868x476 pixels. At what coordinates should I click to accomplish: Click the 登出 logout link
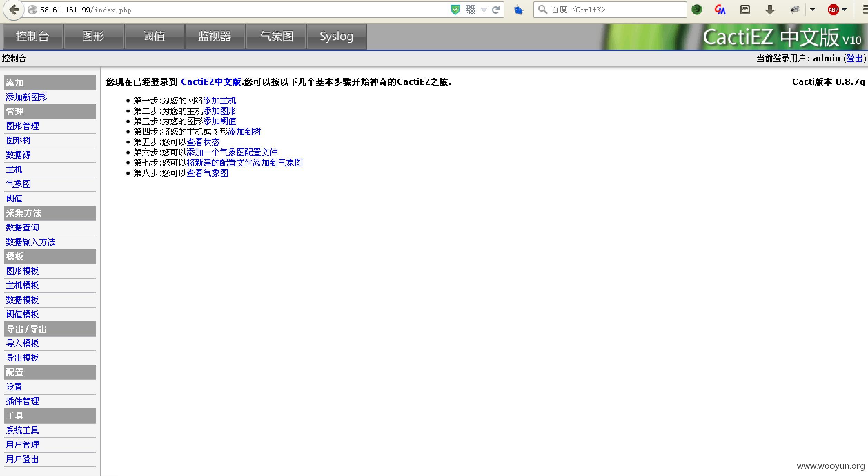pyautogui.click(x=854, y=58)
